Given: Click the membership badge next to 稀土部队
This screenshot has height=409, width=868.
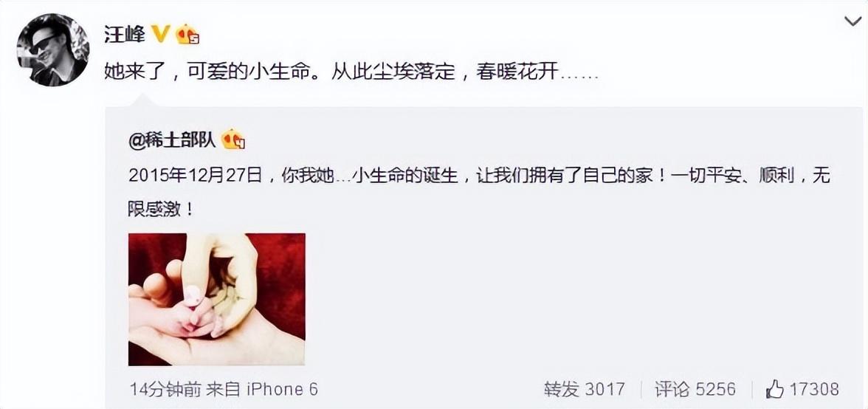Looking at the screenshot, I should (233, 140).
